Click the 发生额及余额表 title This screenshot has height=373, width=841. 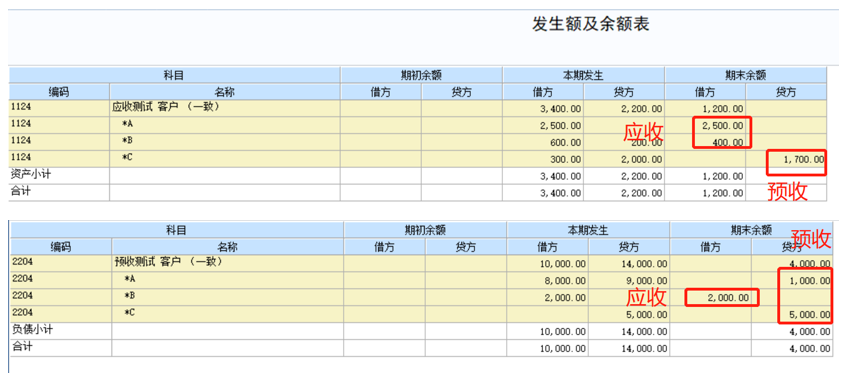click(x=590, y=24)
